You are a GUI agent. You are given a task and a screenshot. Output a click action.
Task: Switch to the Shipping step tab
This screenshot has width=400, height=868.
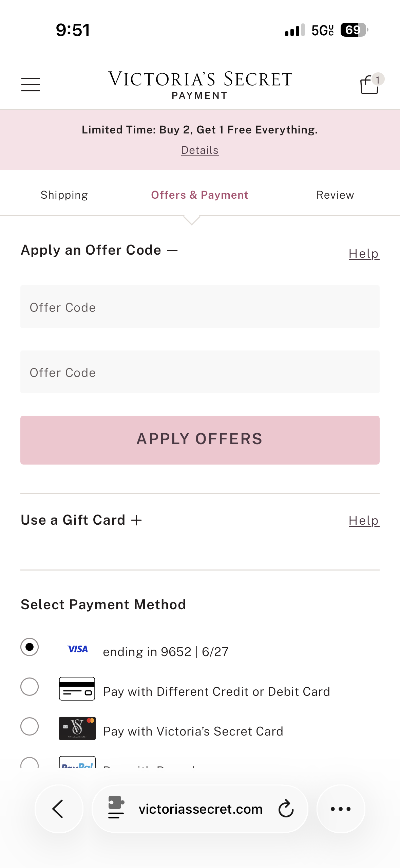[x=64, y=195]
